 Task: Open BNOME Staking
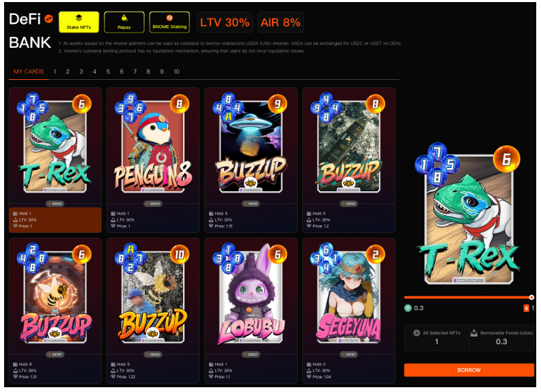pyautogui.click(x=169, y=23)
